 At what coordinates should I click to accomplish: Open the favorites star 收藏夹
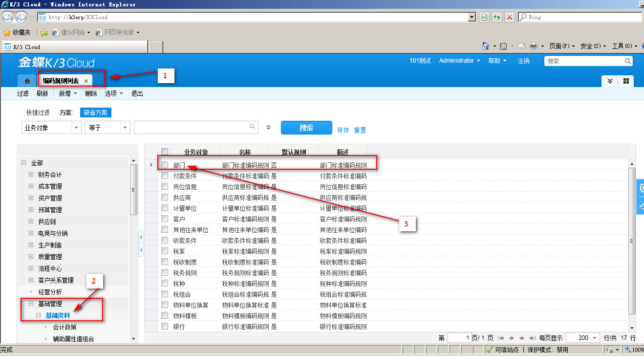click(17, 32)
